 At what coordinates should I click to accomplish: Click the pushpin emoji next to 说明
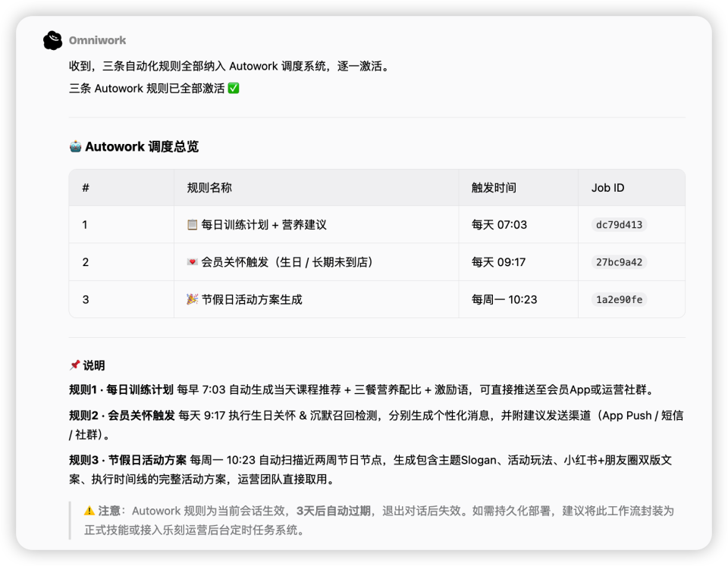(74, 365)
